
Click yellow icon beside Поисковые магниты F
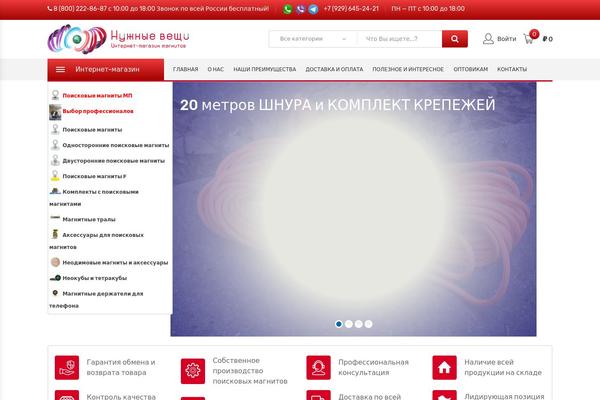click(x=55, y=176)
